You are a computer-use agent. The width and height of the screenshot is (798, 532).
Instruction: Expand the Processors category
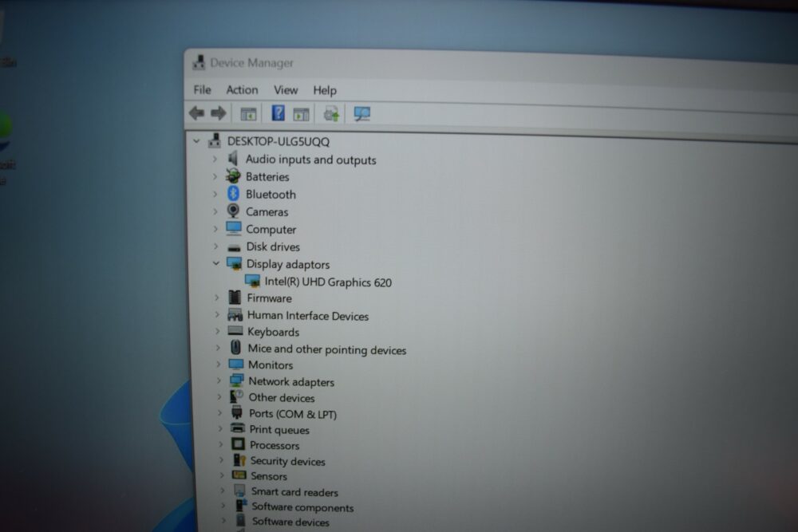coord(220,444)
